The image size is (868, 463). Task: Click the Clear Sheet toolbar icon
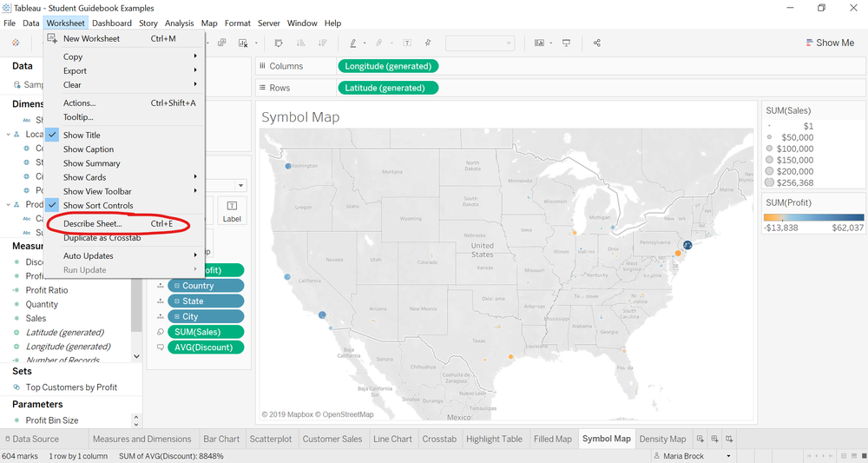click(x=243, y=43)
